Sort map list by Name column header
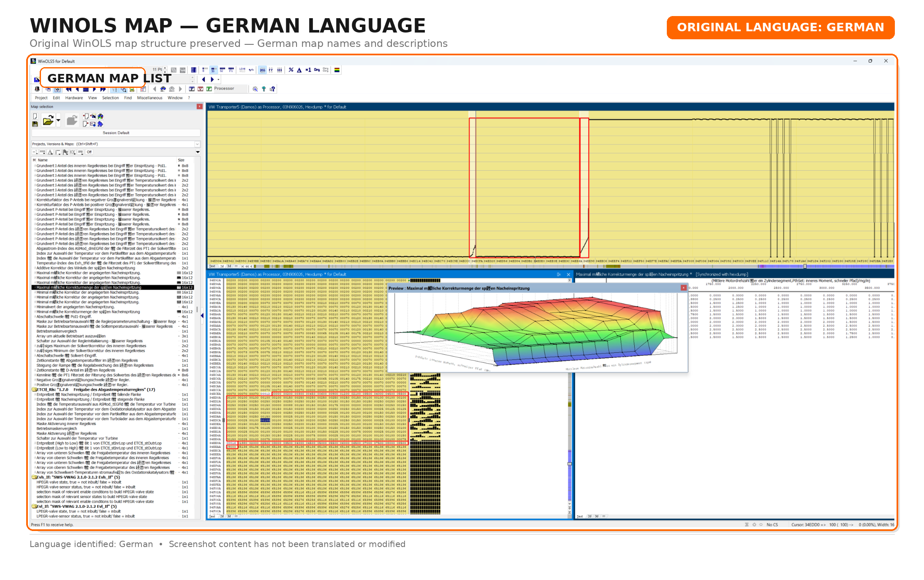The image size is (924, 580). [43, 160]
